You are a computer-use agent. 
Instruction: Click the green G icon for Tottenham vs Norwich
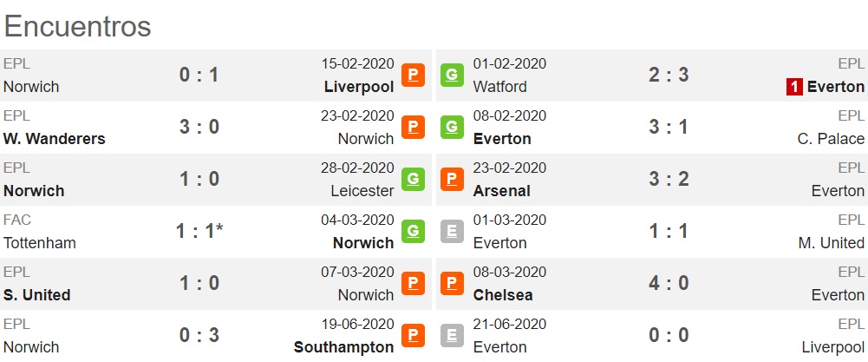pyautogui.click(x=413, y=231)
